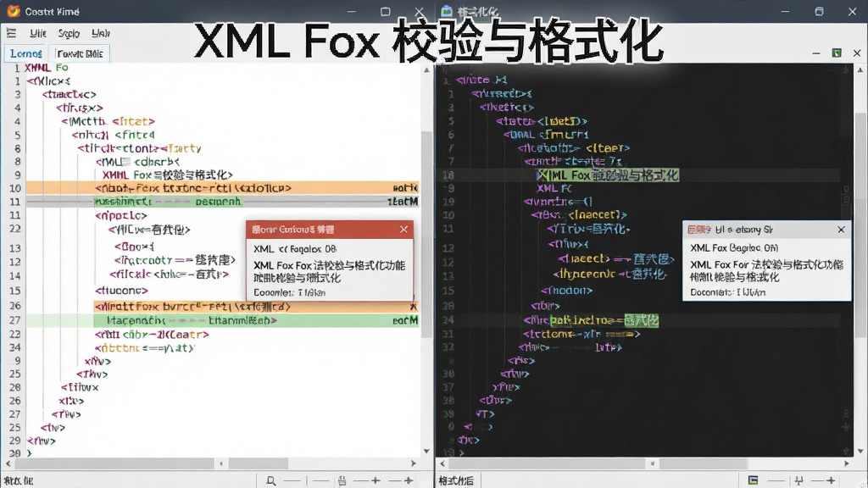Click left editor line number 22
This screenshot has height=488, width=868.
(x=15, y=229)
